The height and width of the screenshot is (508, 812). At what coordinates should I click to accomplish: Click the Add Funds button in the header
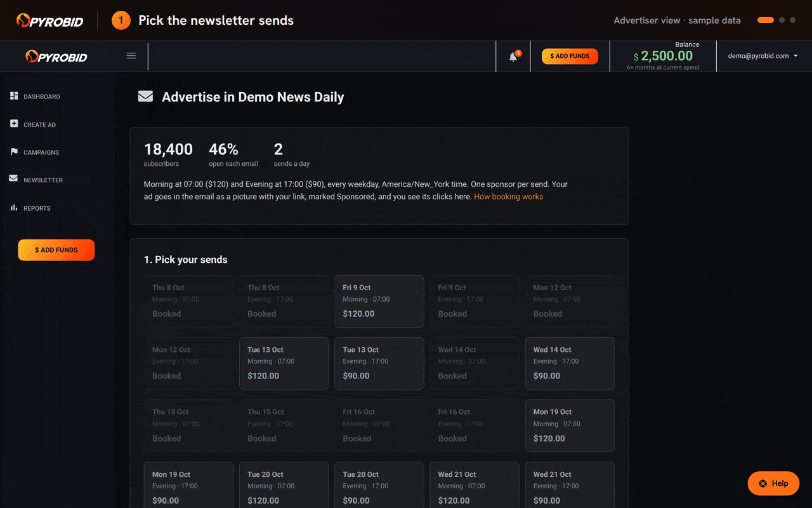570,56
